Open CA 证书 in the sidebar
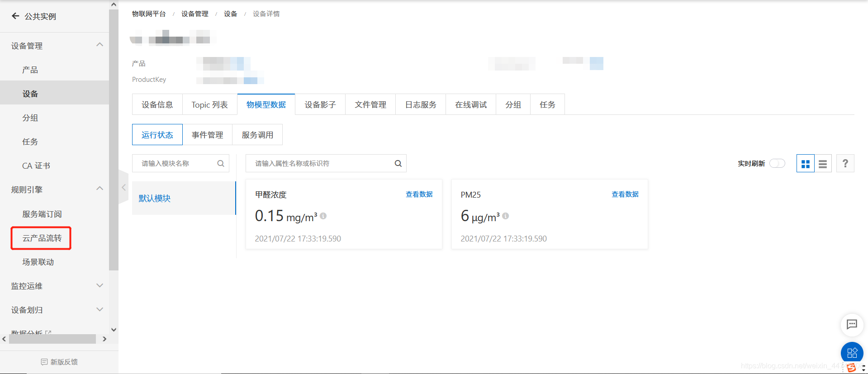The width and height of the screenshot is (868, 374). coord(54,166)
